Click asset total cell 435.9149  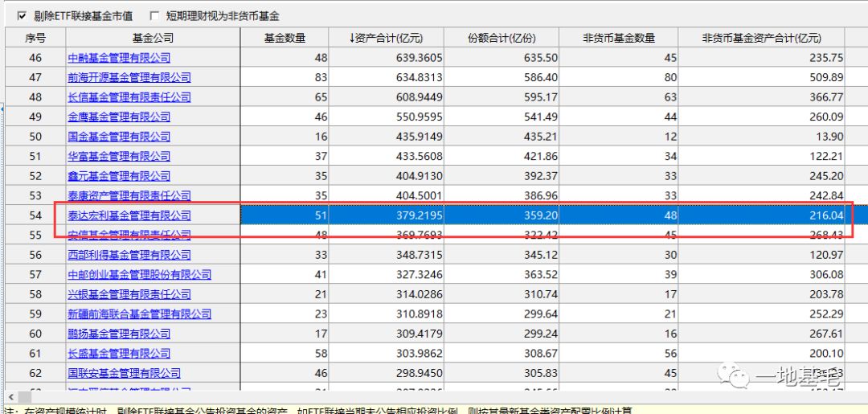click(387, 136)
